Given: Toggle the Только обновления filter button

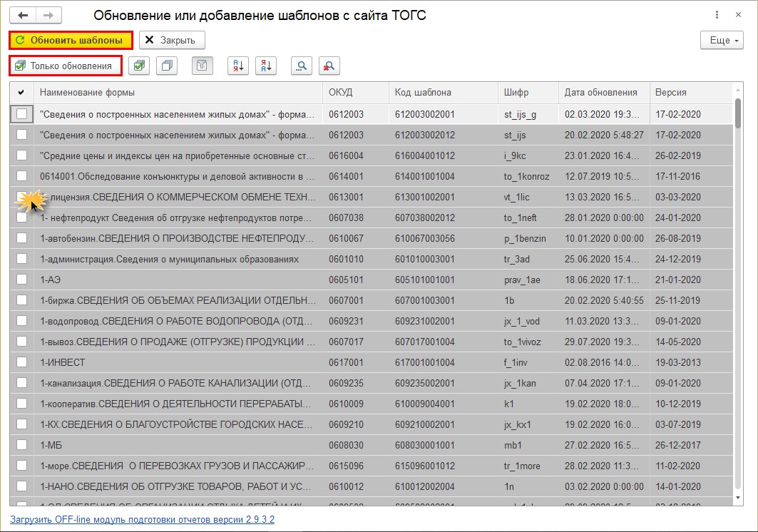Looking at the screenshot, I should 66,66.
